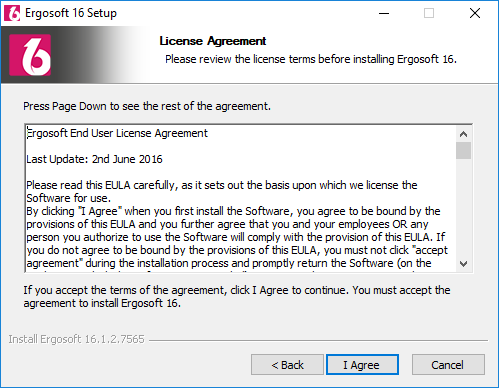Click the license scrollbar down arrow
This screenshot has height=388, width=499.
[463, 264]
